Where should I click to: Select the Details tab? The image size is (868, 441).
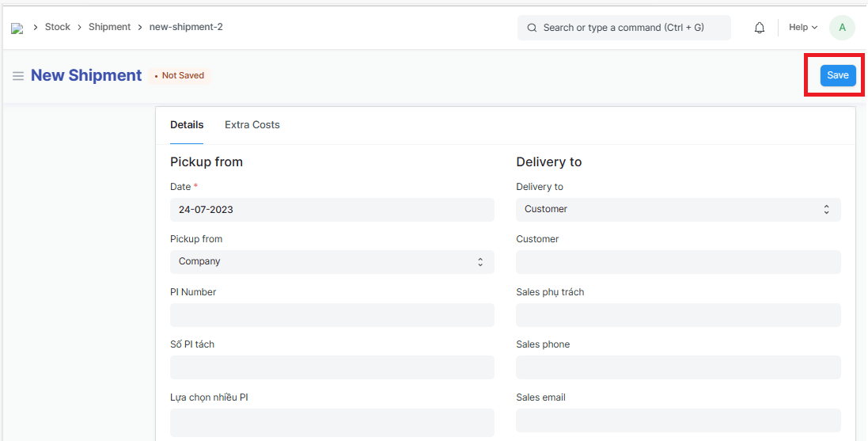tap(187, 125)
